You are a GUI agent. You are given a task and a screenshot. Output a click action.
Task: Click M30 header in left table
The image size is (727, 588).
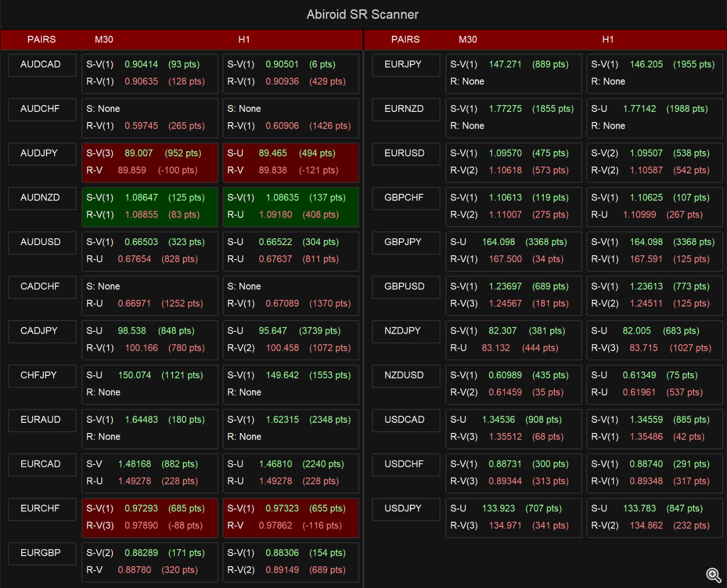click(x=104, y=40)
